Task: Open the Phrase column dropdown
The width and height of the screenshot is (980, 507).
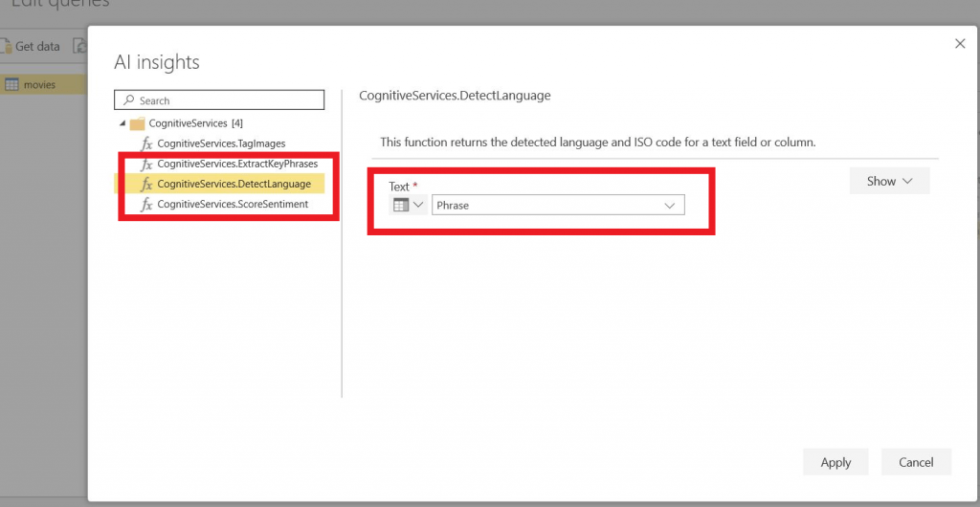Action: (x=558, y=205)
